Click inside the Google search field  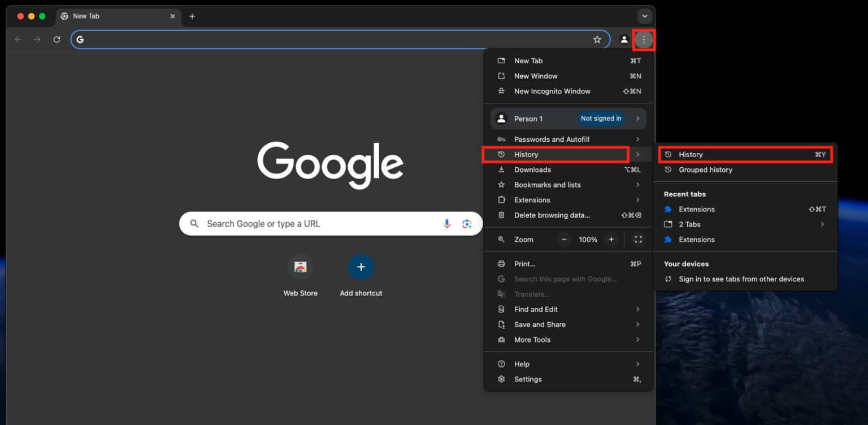[311, 224]
